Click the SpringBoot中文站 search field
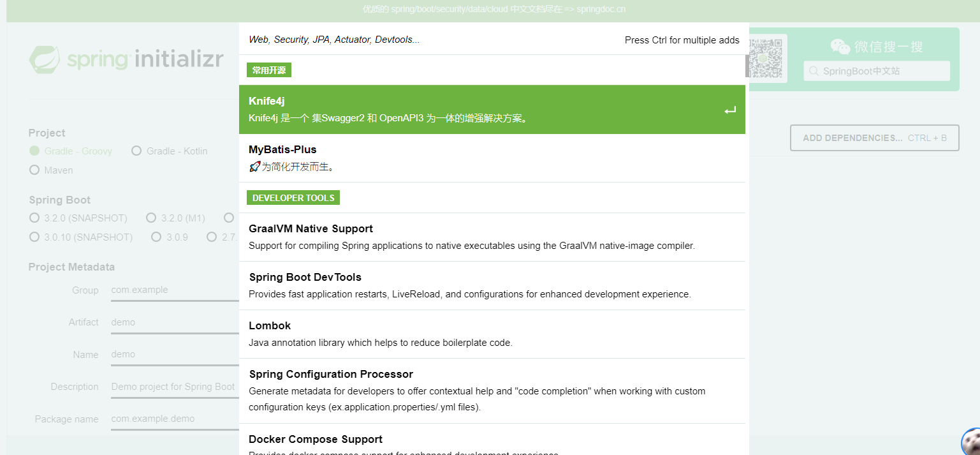The image size is (980, 455). click(x=877, y=71)
